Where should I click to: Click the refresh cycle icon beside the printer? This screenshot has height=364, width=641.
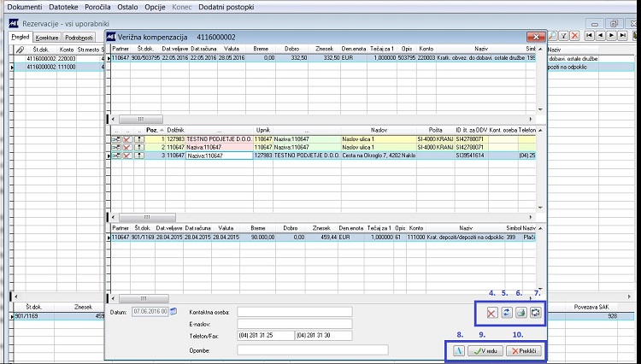coord(536,313)
